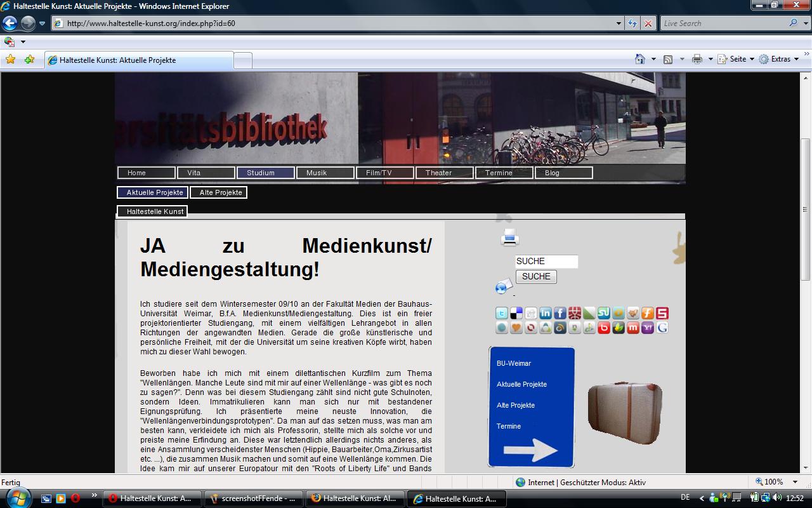Click the Yahoo bookmark icon
Image resolution: width=812 pixels, height=508 pixels.
[x=647, y=328]
